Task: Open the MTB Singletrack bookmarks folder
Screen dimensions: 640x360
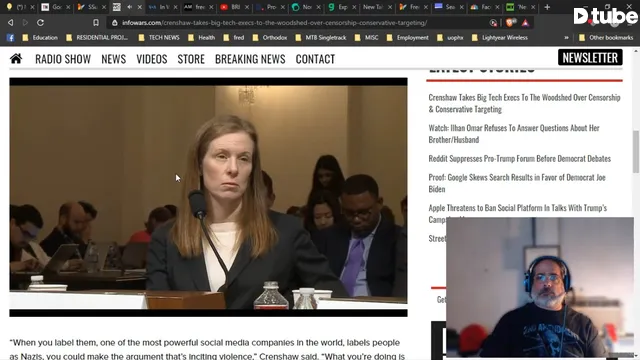Action: click(x=321, y=38)
